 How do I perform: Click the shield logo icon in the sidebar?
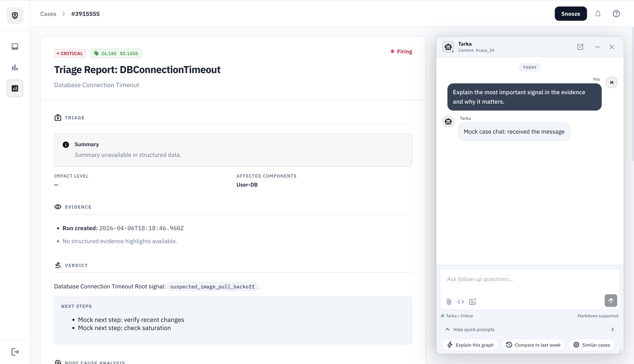15,15
